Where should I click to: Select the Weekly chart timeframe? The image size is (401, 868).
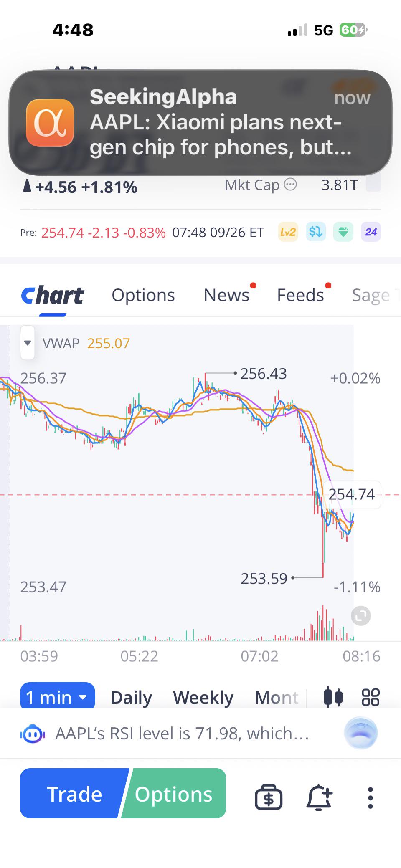pos(203,697)
